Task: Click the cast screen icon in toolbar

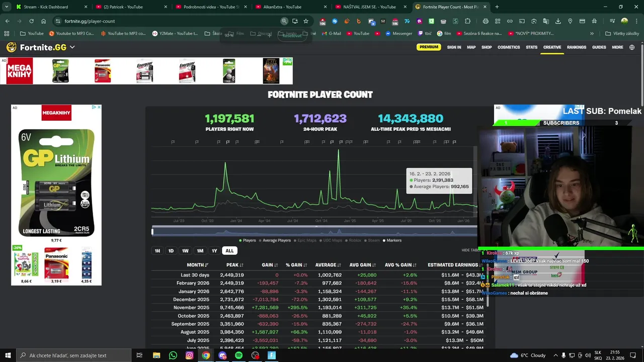Action: [522, 21]
